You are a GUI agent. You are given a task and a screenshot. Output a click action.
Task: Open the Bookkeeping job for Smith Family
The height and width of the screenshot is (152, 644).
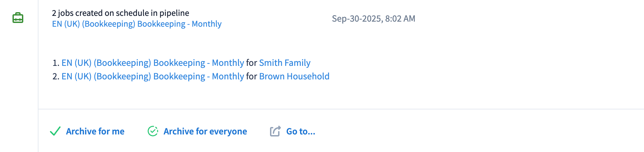tap(153, 63)
